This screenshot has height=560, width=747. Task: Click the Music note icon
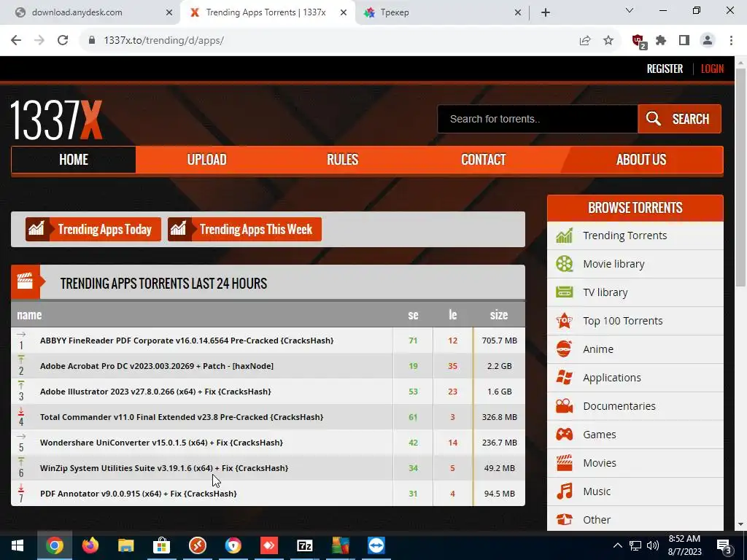pos(564,491)
